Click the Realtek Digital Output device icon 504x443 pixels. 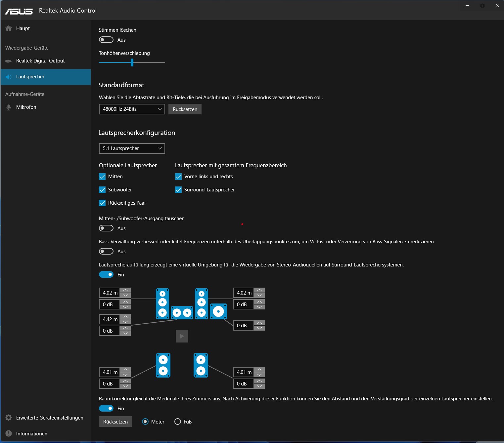click(x=9, y=61)
